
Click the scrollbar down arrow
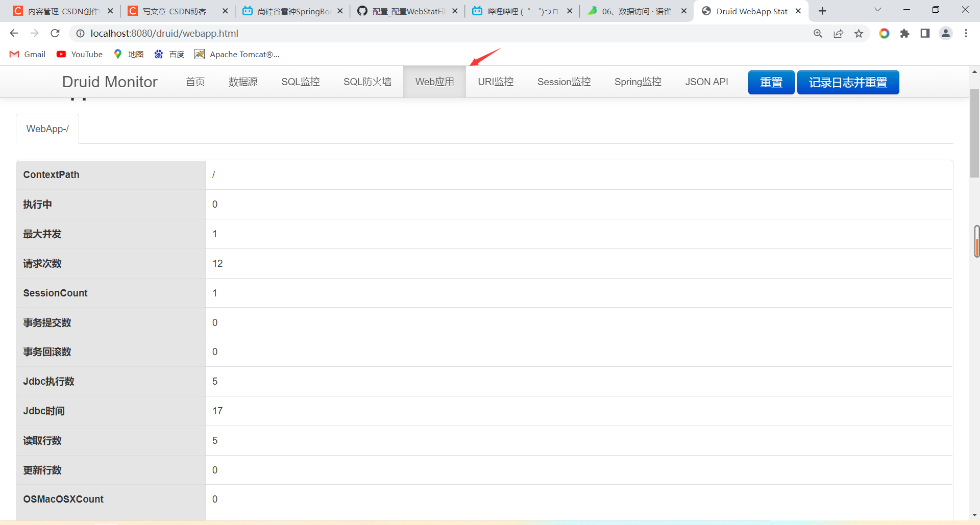[x=974, y=515]
